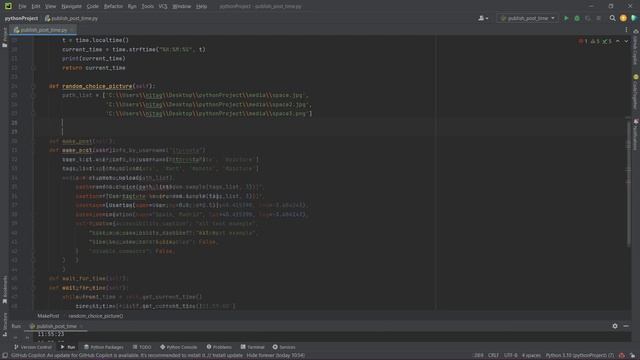Open the Project side tool window
The image size is (640, 360).
(x=4, y=38)
